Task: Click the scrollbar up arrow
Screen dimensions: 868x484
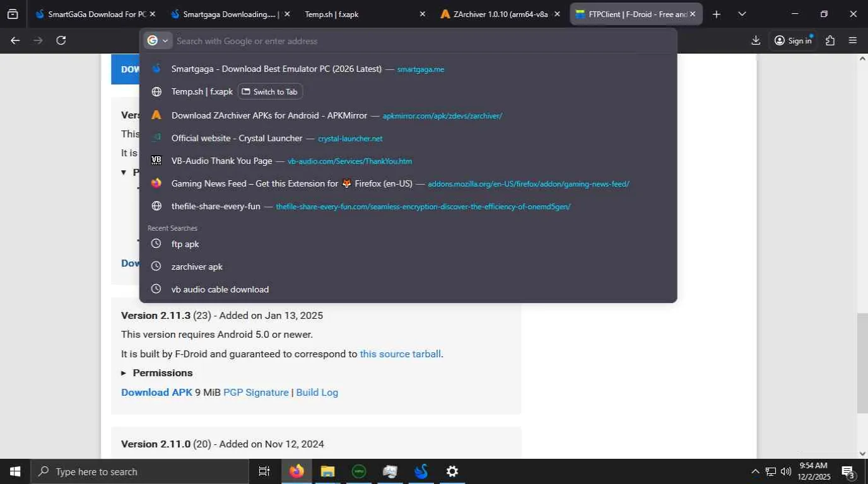Action: tap(862, 59)
